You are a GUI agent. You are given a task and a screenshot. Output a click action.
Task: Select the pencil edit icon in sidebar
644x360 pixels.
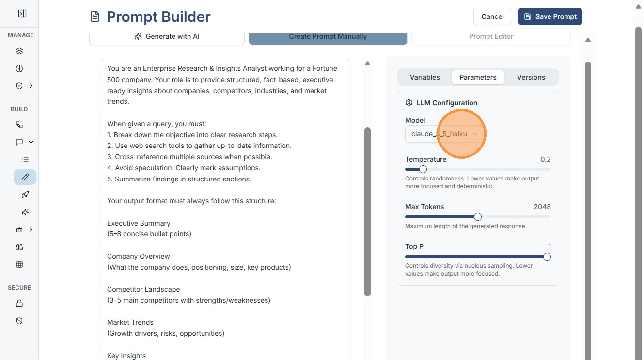[x=25, y=177]
